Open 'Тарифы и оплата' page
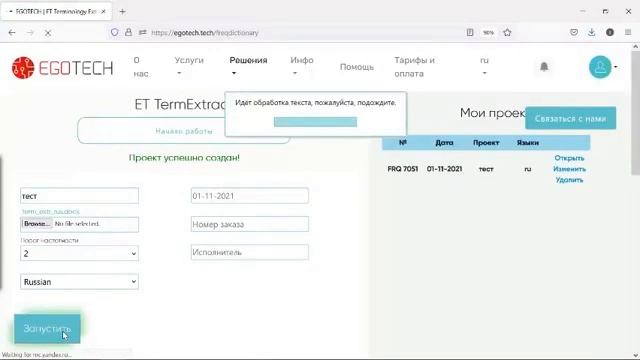 [x=414, y=67]
